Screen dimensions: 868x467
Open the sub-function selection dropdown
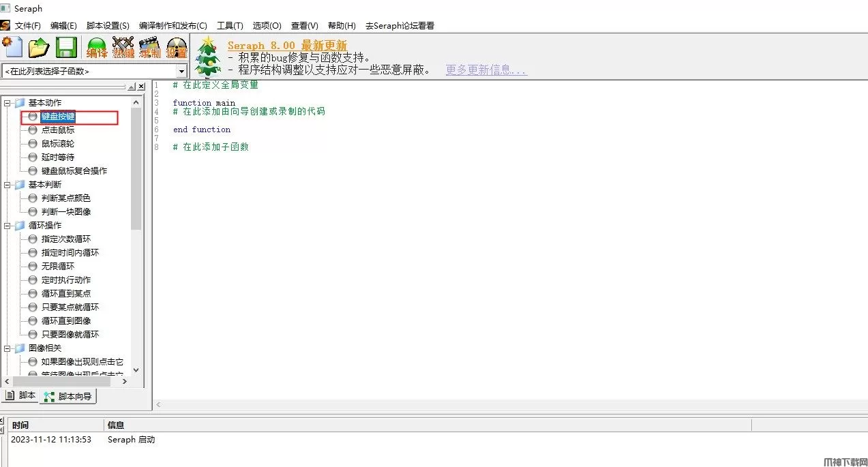click(x=181, y=71)
